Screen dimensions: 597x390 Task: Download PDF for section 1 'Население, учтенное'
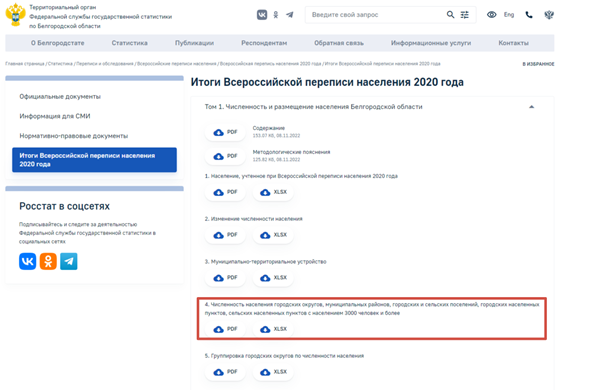[x=225, y=192]
